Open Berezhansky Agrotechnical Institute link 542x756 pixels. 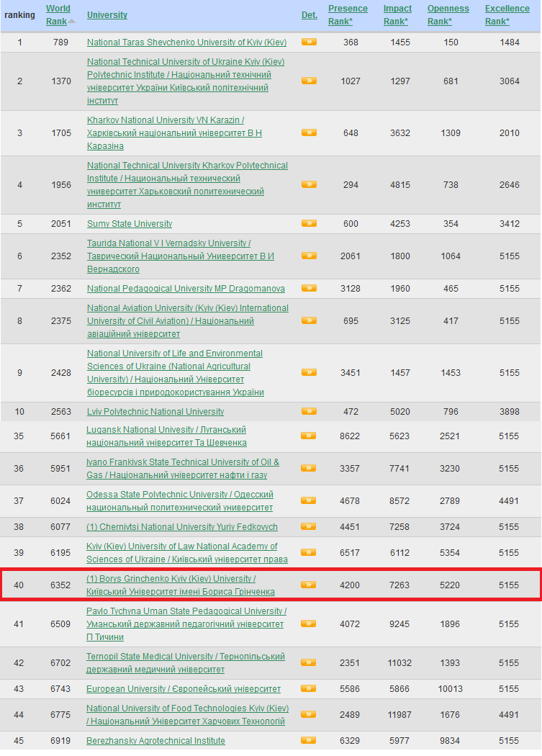(x=155, y=741)
